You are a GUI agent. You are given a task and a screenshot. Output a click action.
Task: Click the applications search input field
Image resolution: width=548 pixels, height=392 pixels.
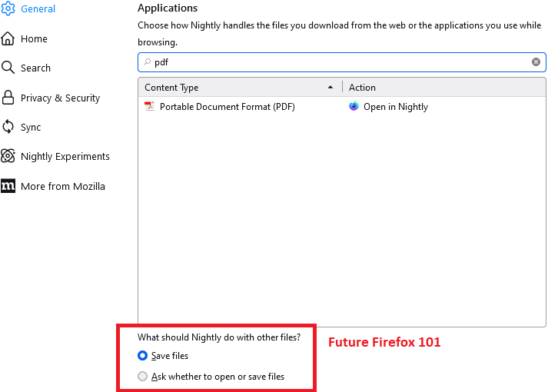point(338,62)
